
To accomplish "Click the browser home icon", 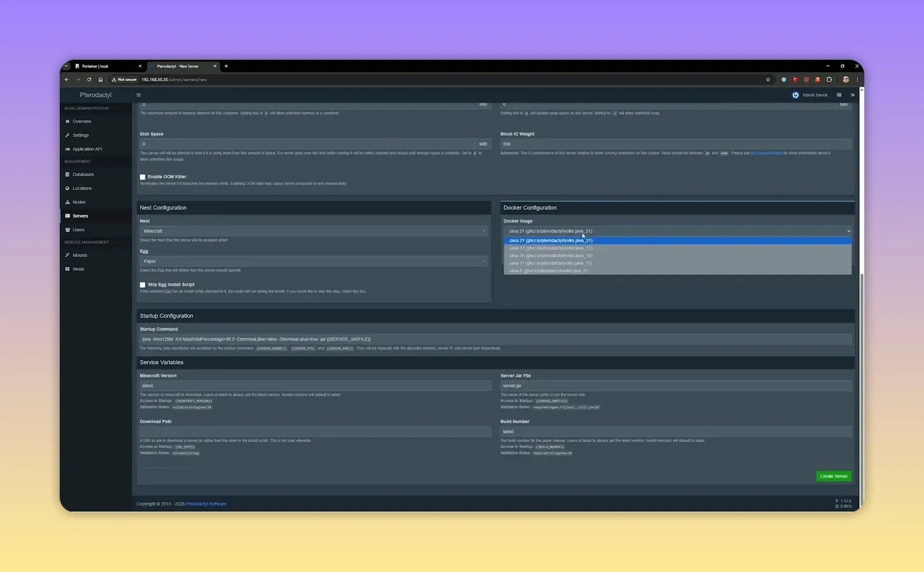I will pyautogui.click(x=101, y=79).
